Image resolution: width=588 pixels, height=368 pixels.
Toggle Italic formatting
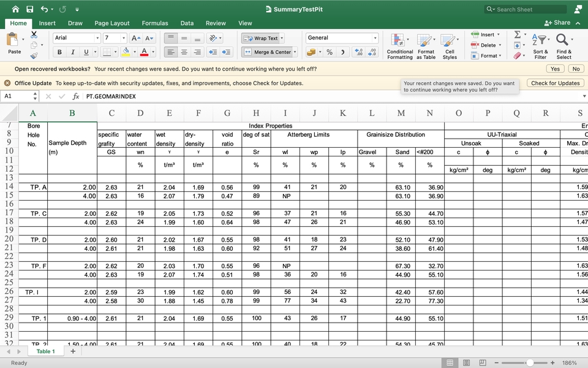tap(73, 52)
